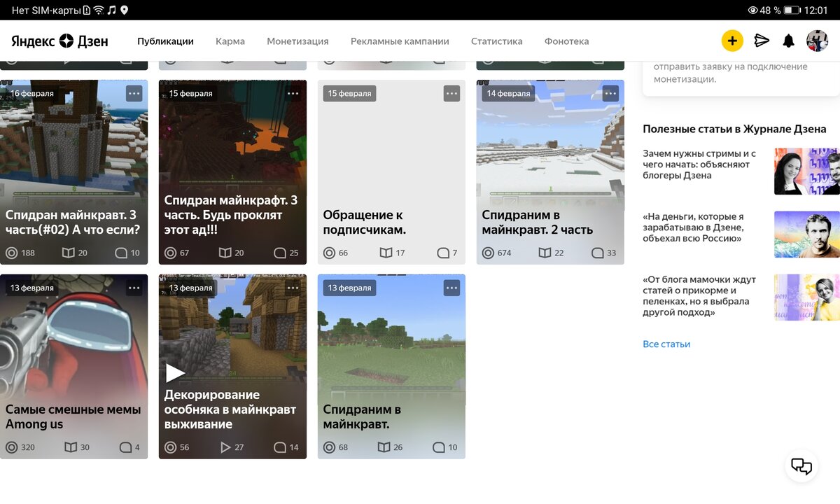This screenshot has width=840, height=504.
Task: Click the comments icon showing 33
Action: pyautogui.click(x=597, y=253)
